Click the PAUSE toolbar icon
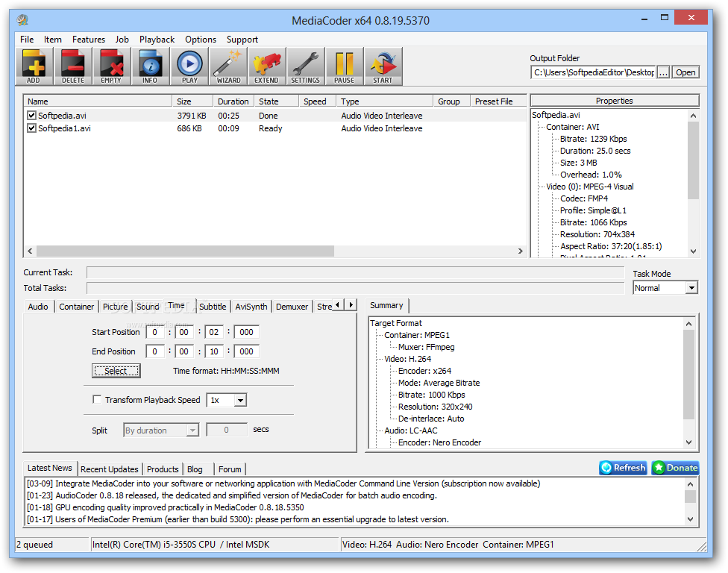The image size is (728, 573). click(344, 66)
